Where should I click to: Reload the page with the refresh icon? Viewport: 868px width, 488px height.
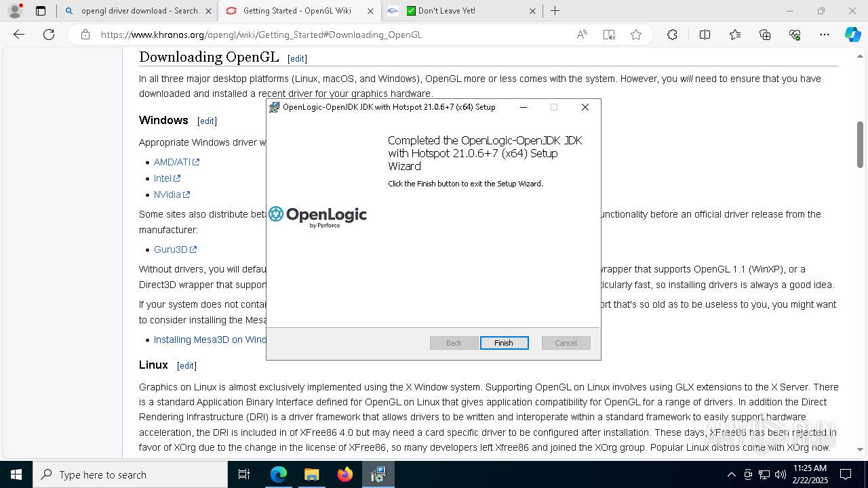click(49, 35)
